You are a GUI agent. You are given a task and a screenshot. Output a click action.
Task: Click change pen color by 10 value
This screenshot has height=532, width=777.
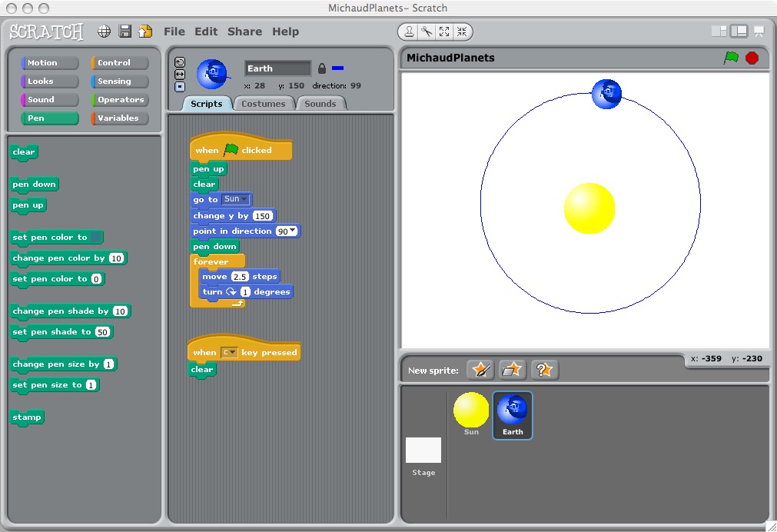click(x=116, y=258)
